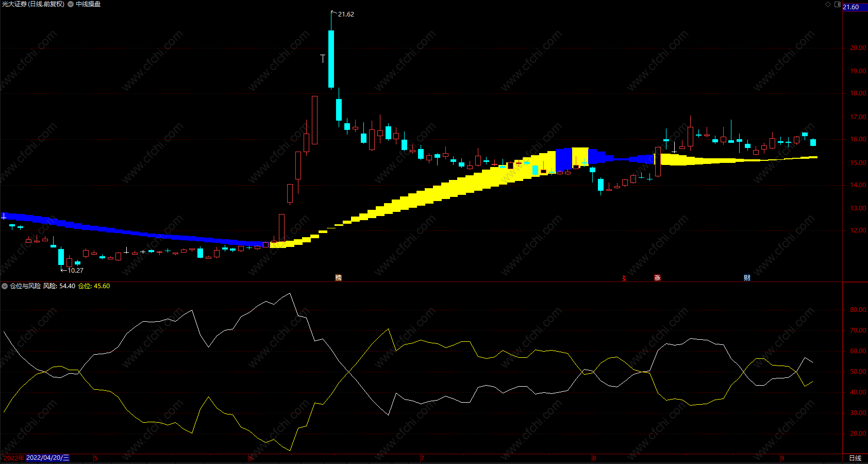Click the 仓位: 45.60 value
Image resolution: width=868 pixels, height=464 pixels.
94,286
